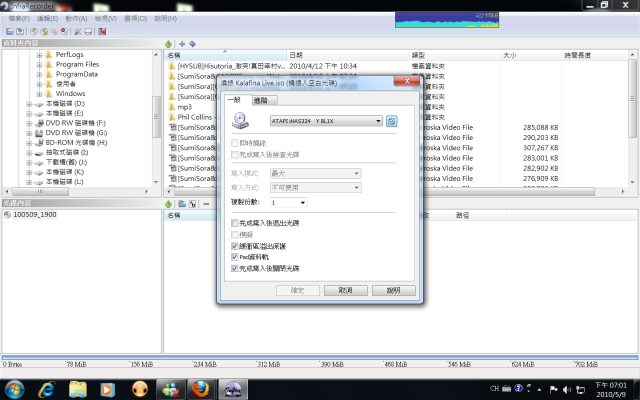
Task: Click green up arrow in project pane toolbar
Action: [x=169, y=204]
